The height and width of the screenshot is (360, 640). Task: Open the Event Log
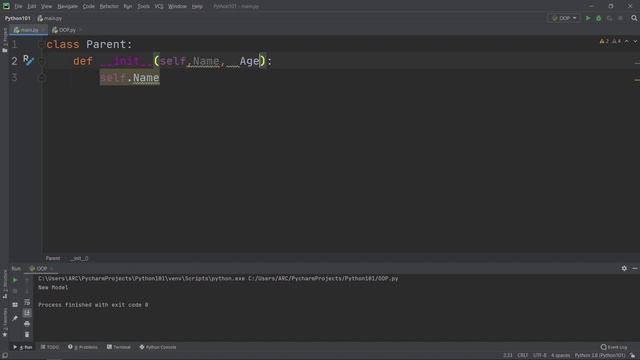coord(614,347)
